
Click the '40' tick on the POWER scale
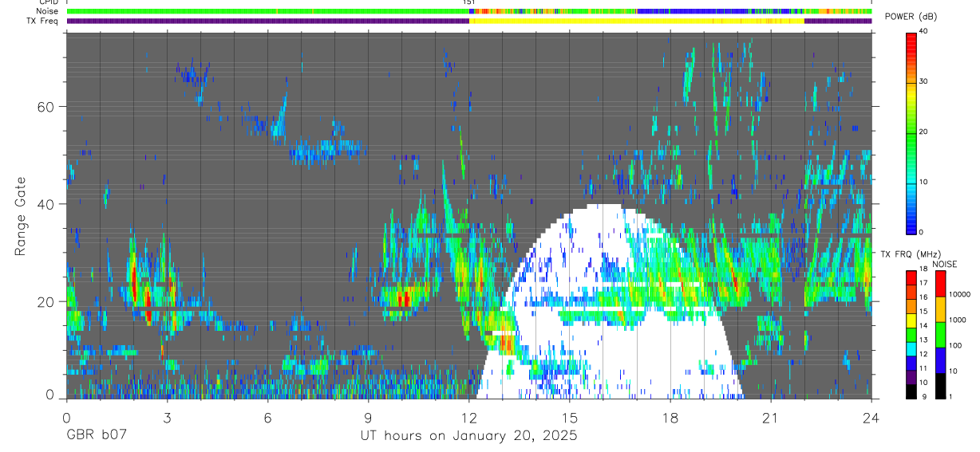tap(925, 32)
